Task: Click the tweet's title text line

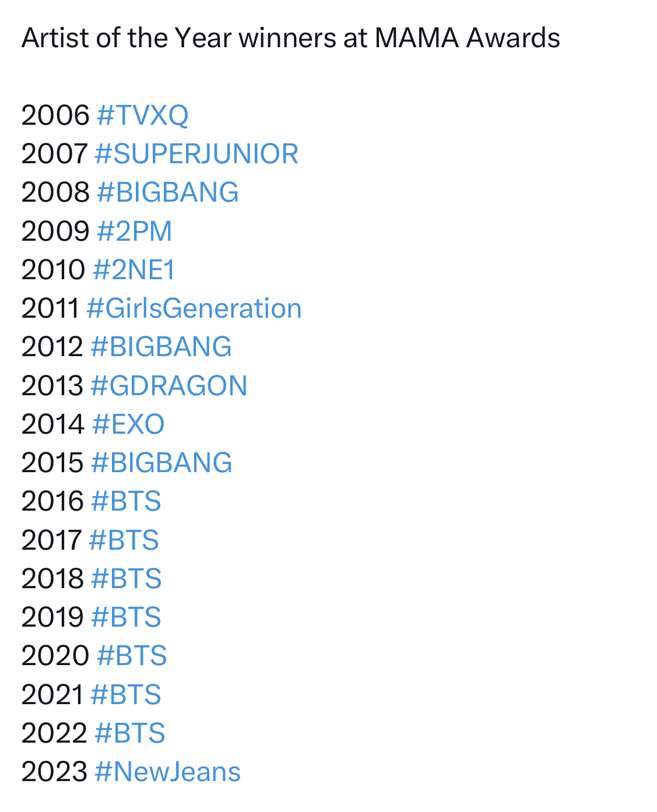Action: 290,38
